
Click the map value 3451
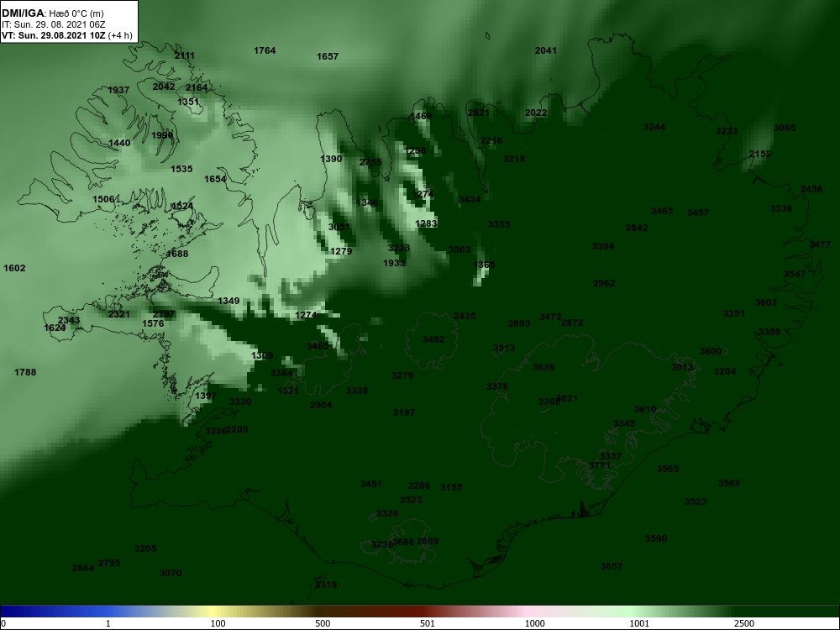pyautogui.click(x=371, y=484)
